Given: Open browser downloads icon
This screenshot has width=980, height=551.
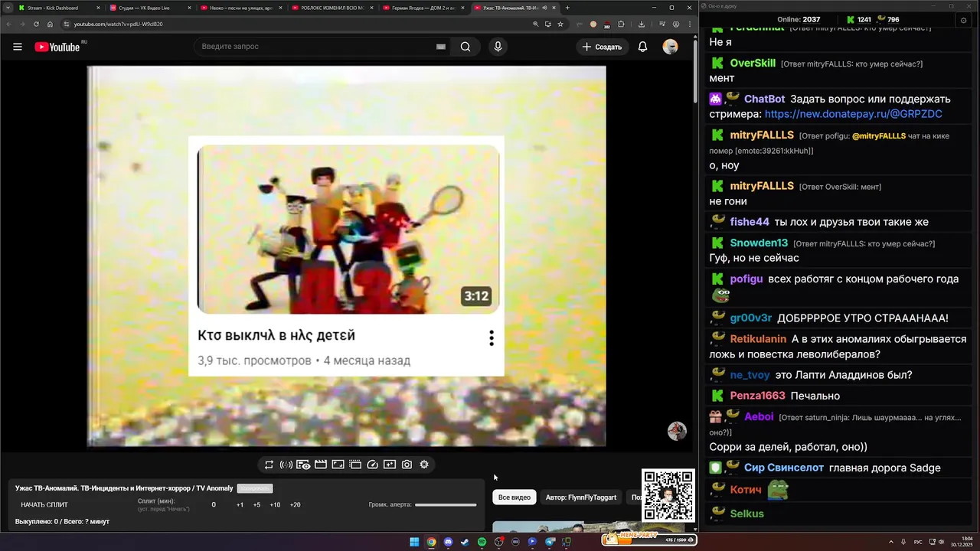Looking at the screenshot, I should [x=642, y=24].
